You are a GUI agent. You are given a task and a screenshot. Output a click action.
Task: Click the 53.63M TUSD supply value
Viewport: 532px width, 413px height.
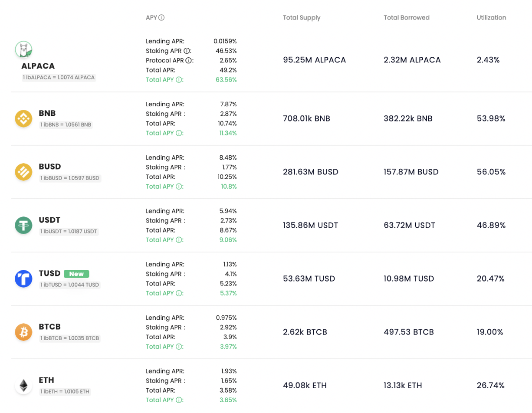tap(309, 279)
